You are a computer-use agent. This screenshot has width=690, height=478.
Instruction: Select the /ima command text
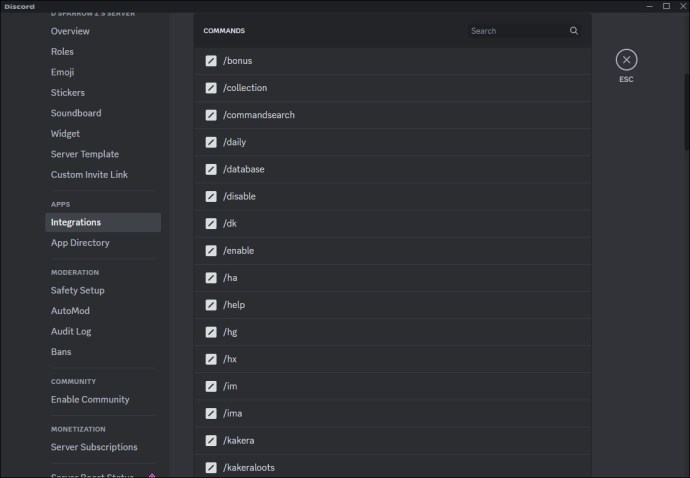point(233,413)
